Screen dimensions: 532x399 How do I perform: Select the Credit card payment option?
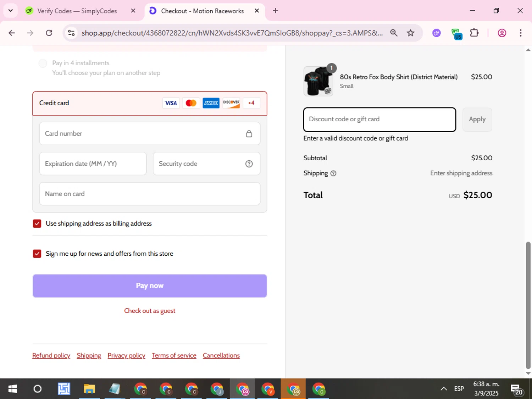tap(150, 103)
